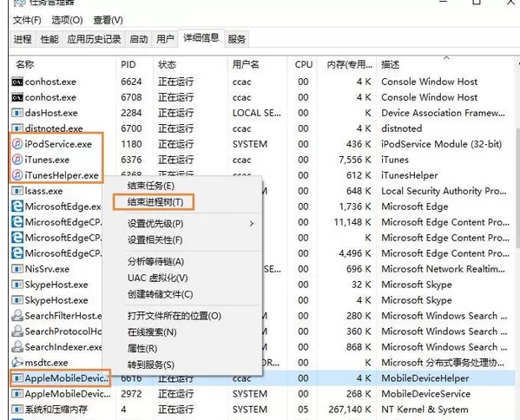Click icon of conhost.exe with PID 6624
The width and height of the screenshot is (520, 420).
tap(17, 82)
